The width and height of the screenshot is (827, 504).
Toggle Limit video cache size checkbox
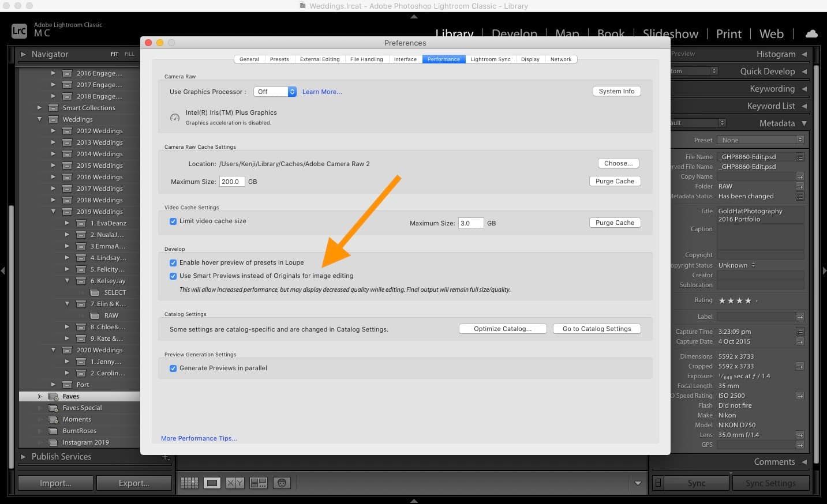173,221
